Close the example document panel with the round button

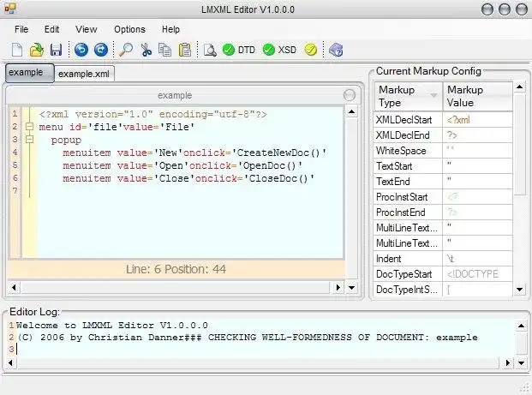(x=350, y=95)
